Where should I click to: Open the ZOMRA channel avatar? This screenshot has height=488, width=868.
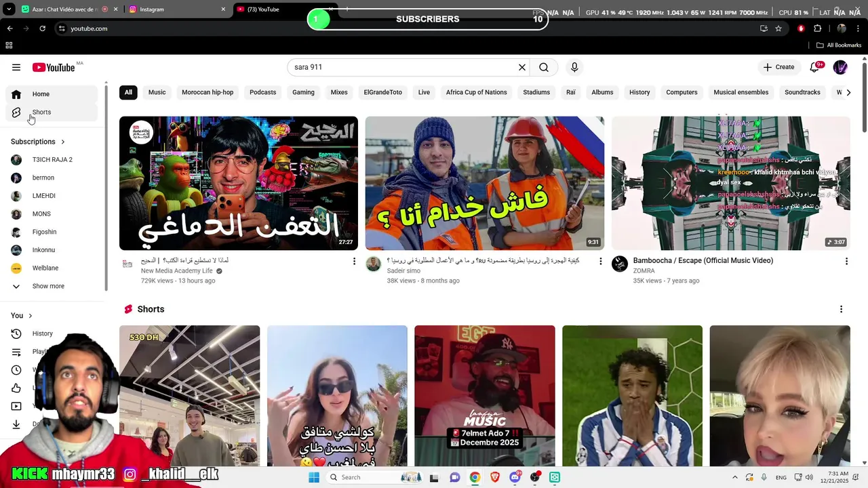620,264
